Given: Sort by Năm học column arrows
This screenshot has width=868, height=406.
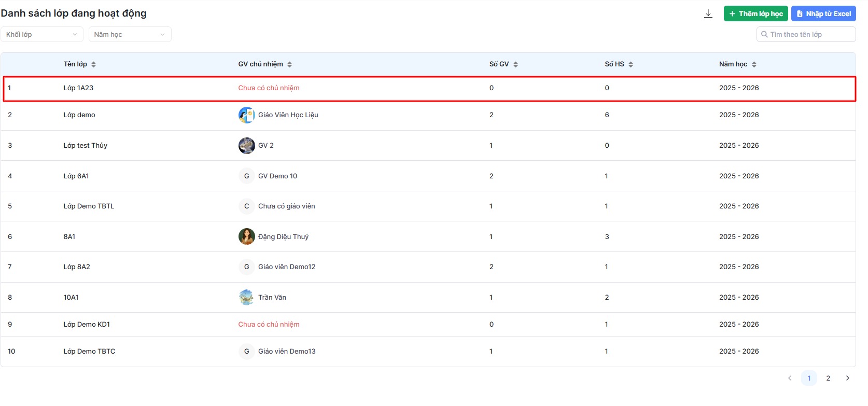Looking at the screenshot, I should click(x=754, y=64).
